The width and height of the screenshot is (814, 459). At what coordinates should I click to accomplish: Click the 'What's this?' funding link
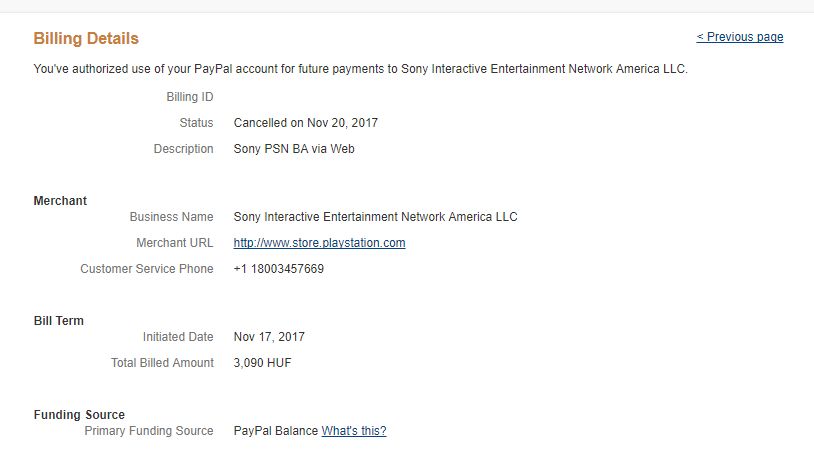point(353,431)
